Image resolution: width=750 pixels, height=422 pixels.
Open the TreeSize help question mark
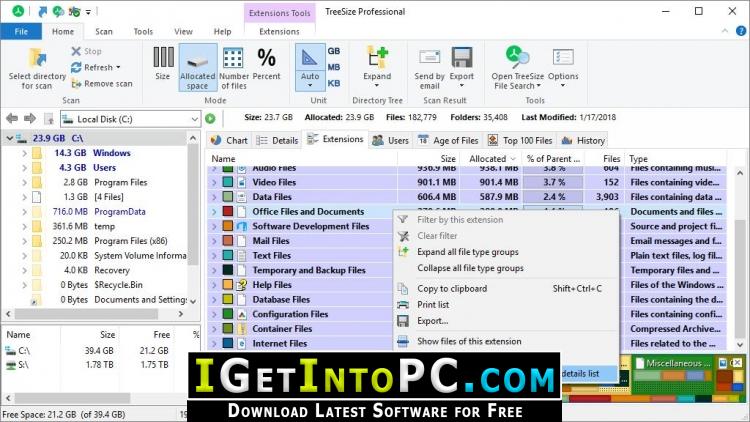pos(740,31)
